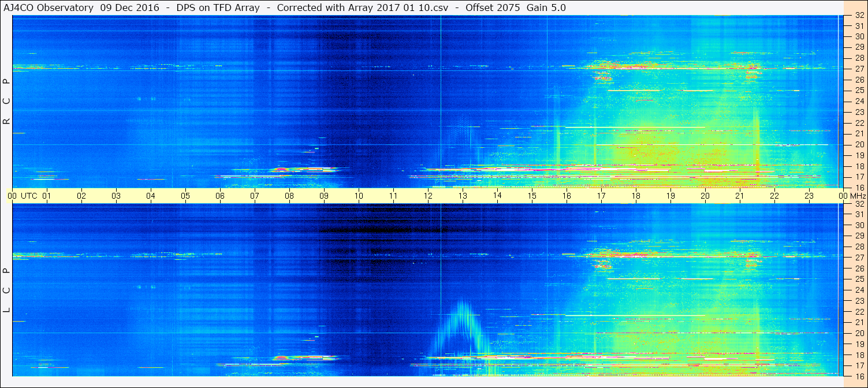Click the 'UTC' time axis label
This screenshot has height=388, width=868.
click(29, 196)
